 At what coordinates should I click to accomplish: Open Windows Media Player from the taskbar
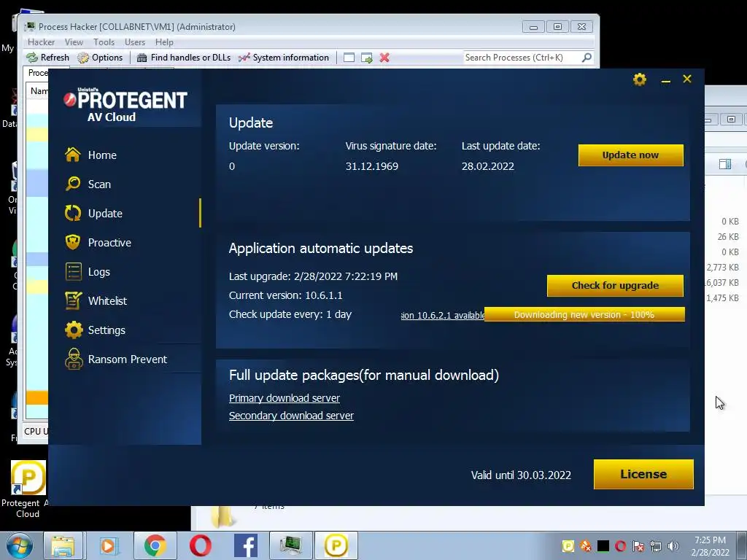109,545
